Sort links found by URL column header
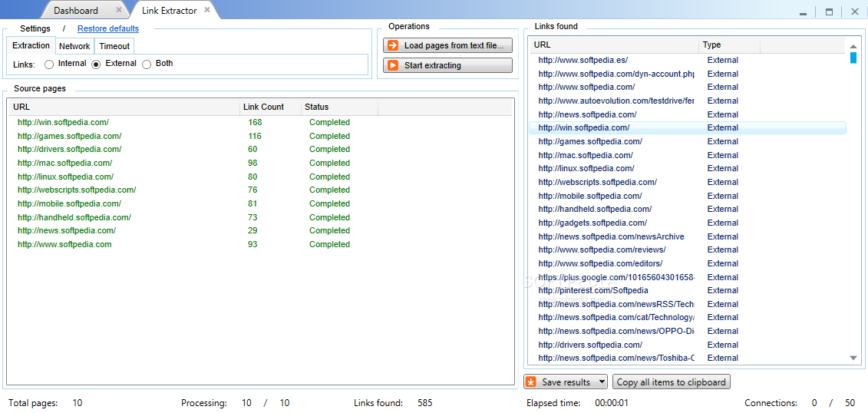868x413 pixels. [614, 45]
